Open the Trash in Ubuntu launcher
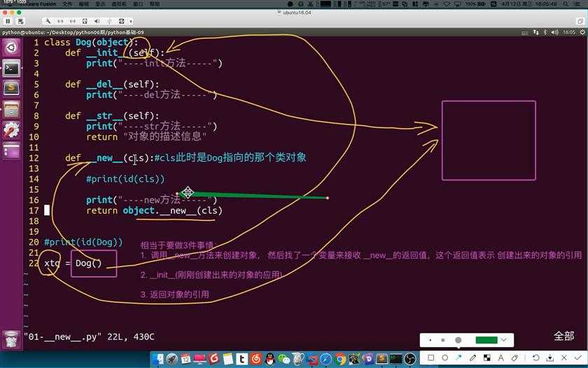Screen dimensions: 588x368 (11, 340)
